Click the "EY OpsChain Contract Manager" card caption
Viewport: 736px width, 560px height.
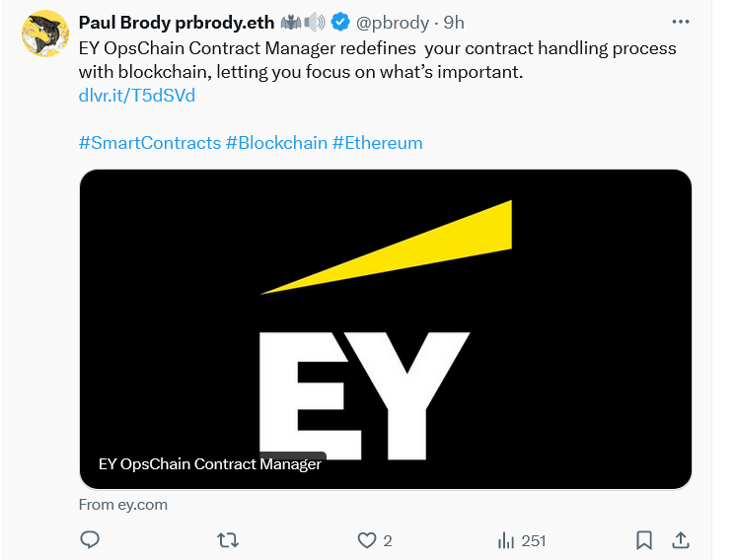pos(210,464)
